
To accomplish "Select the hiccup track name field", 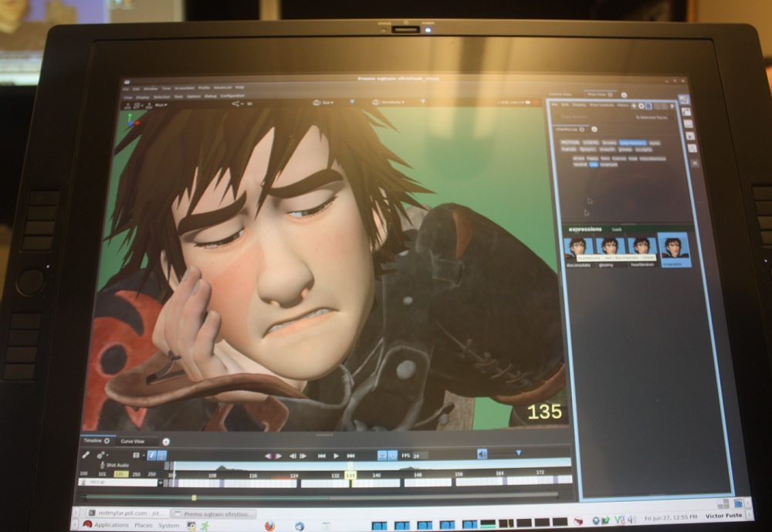I will pyautogui.click(x=119, y=483).
